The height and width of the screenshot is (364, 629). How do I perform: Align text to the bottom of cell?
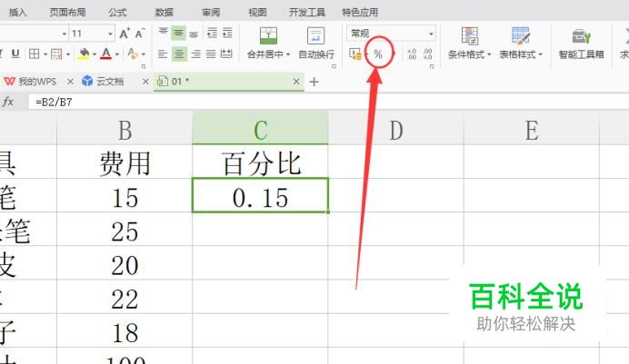(x=194, y=33)
